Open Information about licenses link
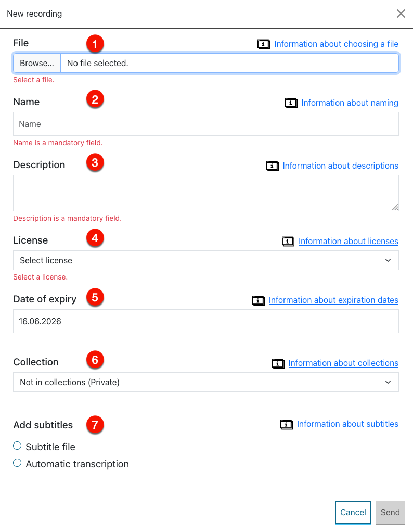This screenshot has height=532, width=413. coord(348,241)
